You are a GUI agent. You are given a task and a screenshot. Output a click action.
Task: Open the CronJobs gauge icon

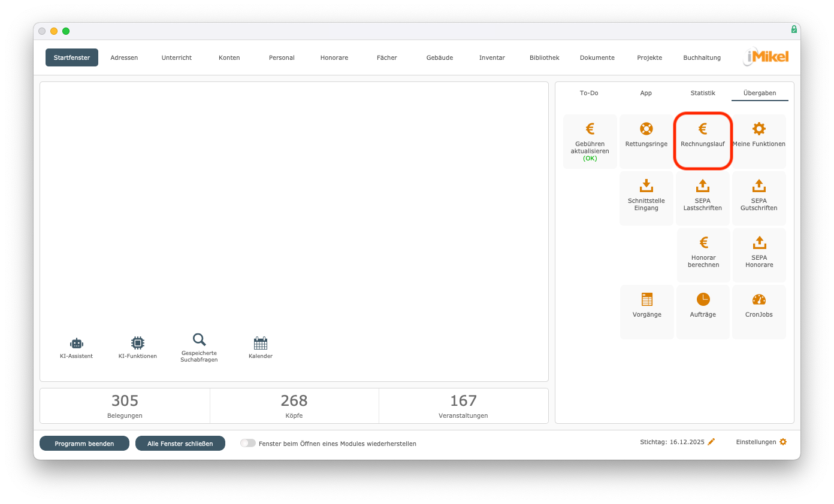(759, 300)
